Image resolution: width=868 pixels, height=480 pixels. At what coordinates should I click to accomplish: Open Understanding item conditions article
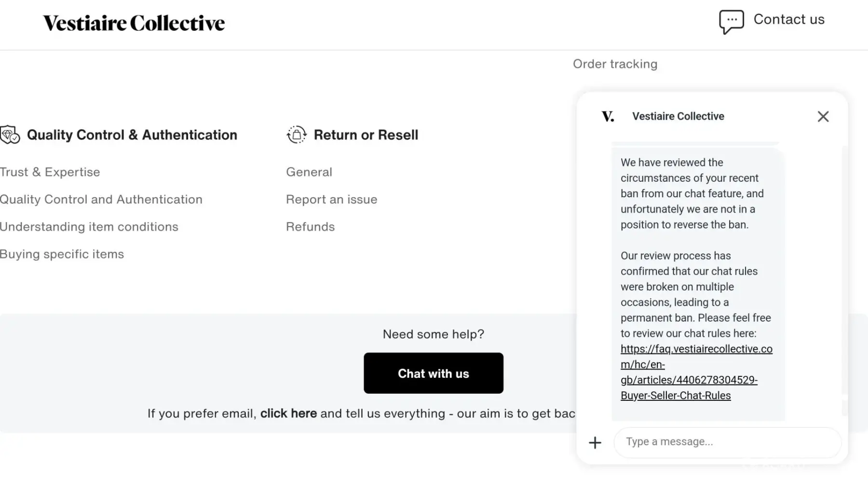89,227
